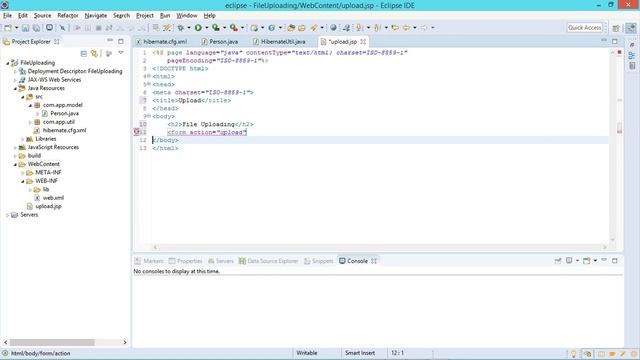
Task: Open the Refactor menu
Action: click(x=68, y=16)
